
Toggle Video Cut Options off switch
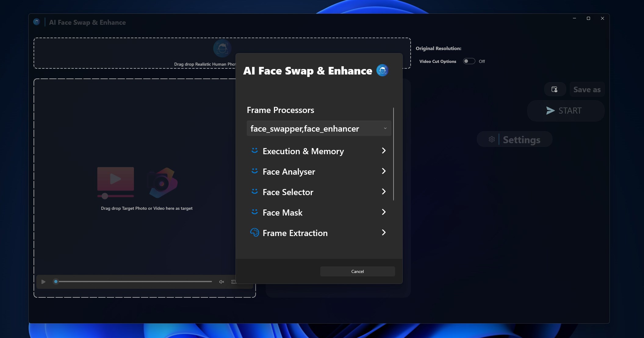[469, 61]
